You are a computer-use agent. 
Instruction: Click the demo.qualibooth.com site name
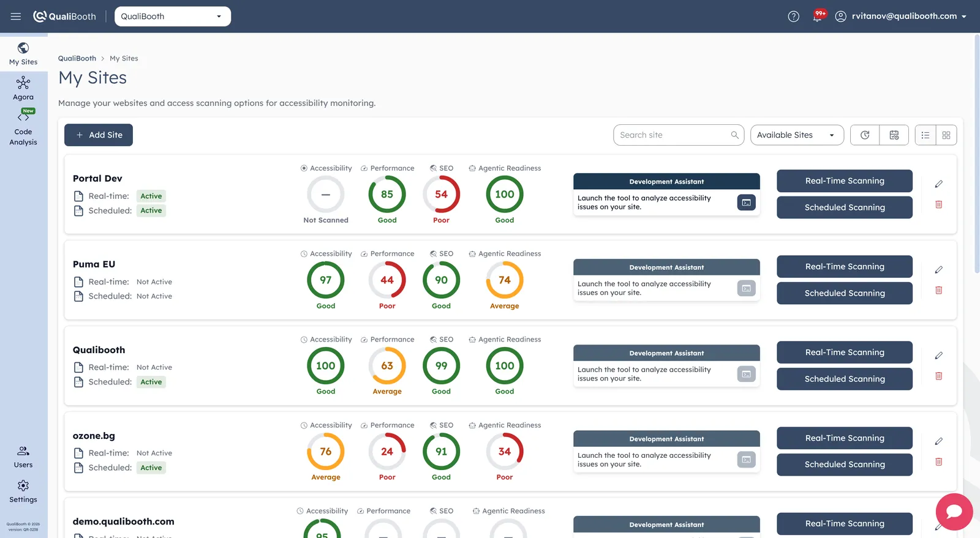click(x=124, y=521)
